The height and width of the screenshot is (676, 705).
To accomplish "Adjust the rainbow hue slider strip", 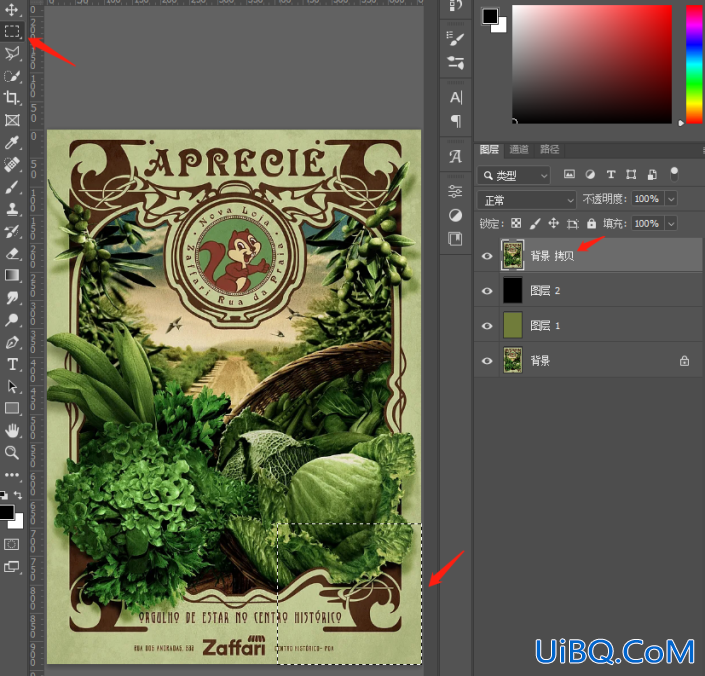I will pos(694,64).
